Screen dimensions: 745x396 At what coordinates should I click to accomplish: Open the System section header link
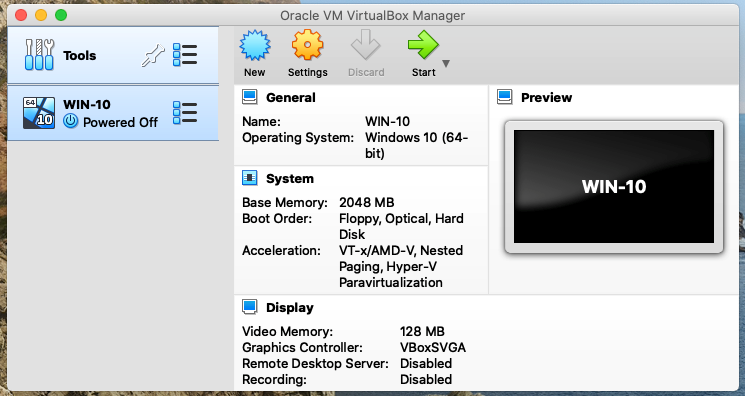(x=290, y=179)
